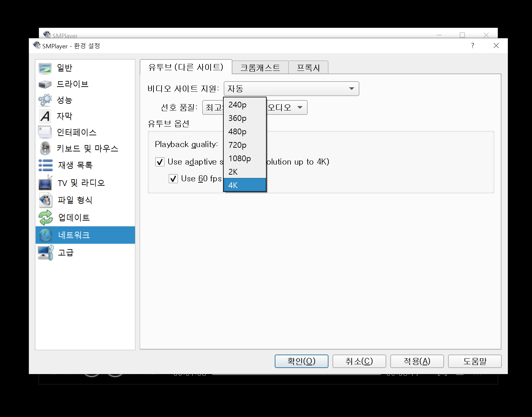Viewport: 532px width, 417px height.
Task: Open the 파일 형식 icon
Action: [45, 200]
